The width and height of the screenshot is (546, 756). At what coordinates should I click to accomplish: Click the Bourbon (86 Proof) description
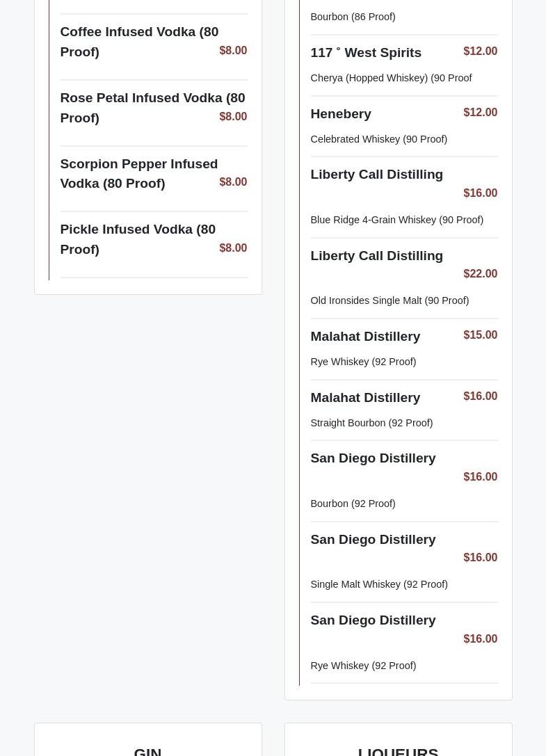coord(353,17)
